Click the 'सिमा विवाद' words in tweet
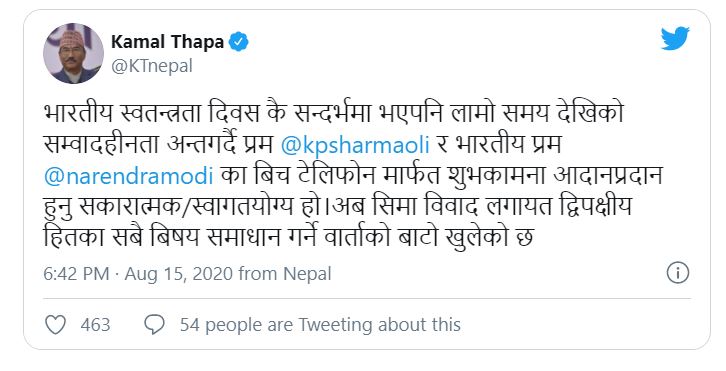The height and width of the screenshot is (371, 726). [425, 205]
